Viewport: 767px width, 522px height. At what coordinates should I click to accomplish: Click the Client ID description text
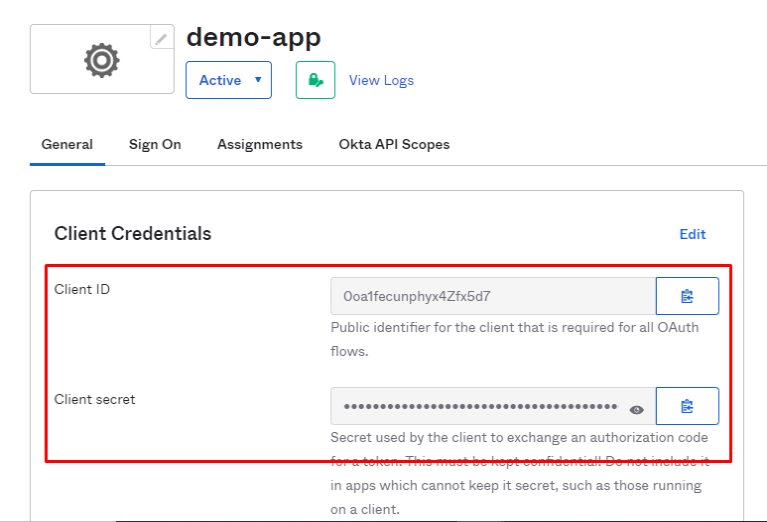pyautogui.click(x=516, y=338)
